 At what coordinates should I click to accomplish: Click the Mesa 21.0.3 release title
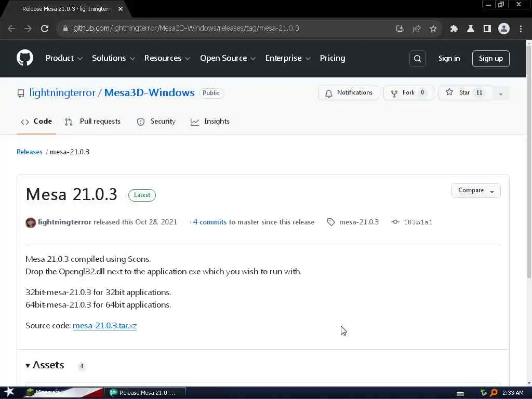coord(71,194)
